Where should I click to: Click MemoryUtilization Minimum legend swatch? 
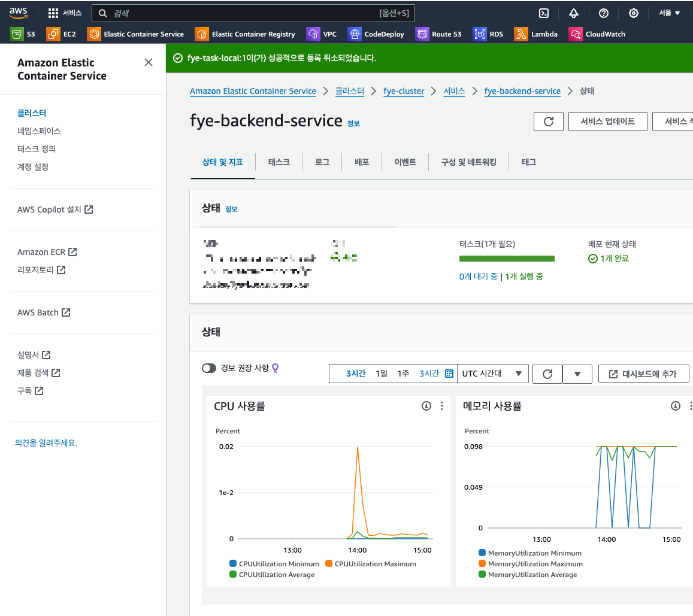[482, 553]
